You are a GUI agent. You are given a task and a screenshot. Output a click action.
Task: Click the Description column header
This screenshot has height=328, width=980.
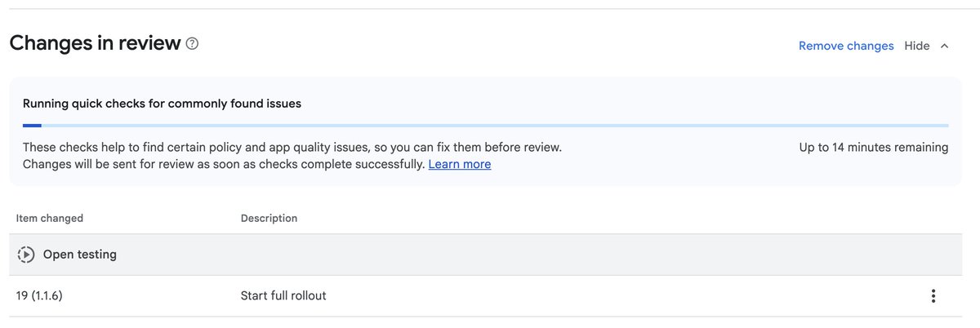[x=269, y=218]
